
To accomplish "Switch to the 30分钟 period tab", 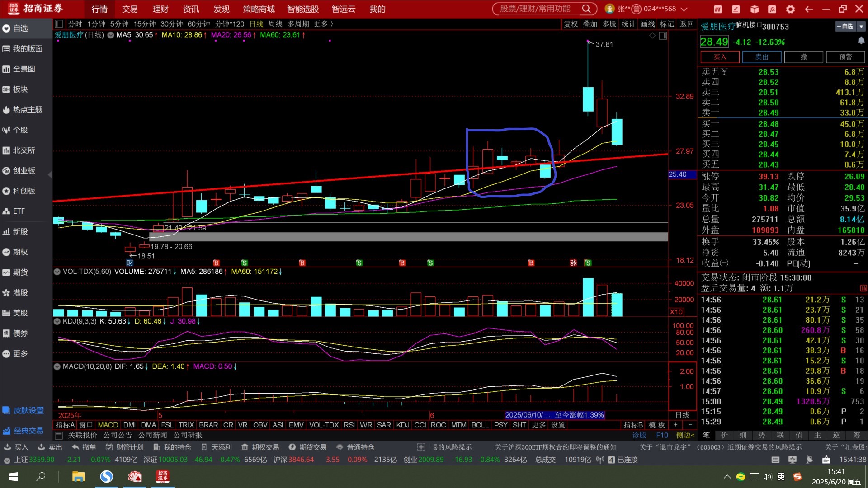I will point(172,24).
